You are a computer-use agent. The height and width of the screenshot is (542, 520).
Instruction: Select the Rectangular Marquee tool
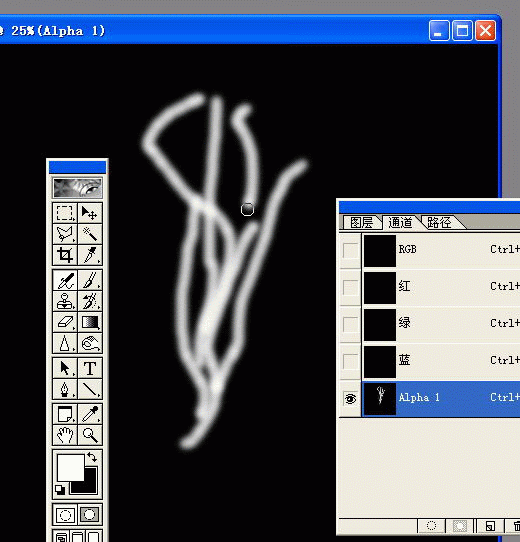65,213
